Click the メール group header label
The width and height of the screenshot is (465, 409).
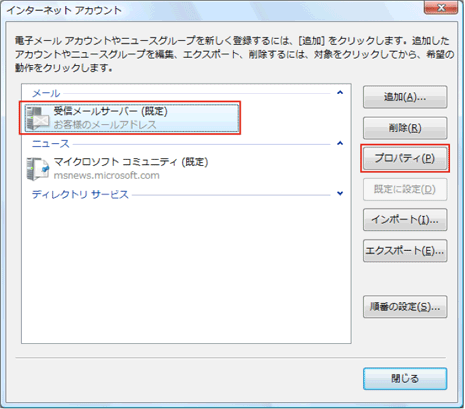(x=46, y=93)
